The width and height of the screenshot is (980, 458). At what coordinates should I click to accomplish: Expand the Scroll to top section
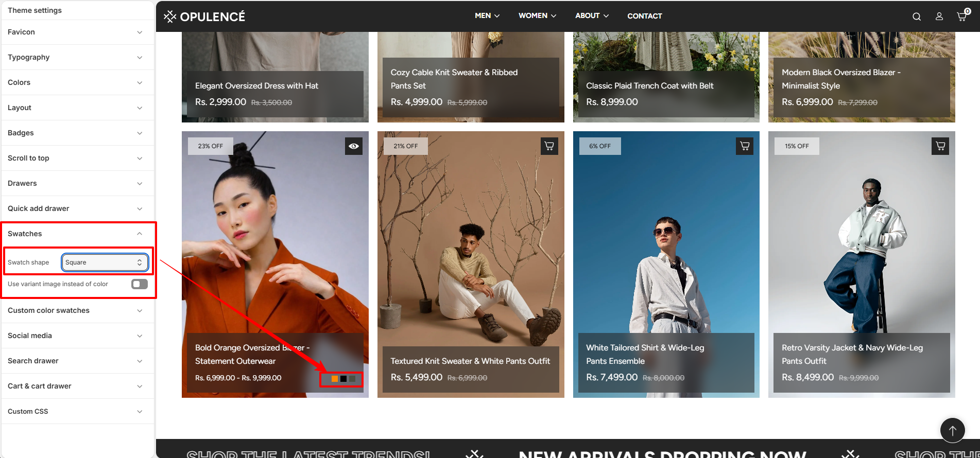coord(77,158)
